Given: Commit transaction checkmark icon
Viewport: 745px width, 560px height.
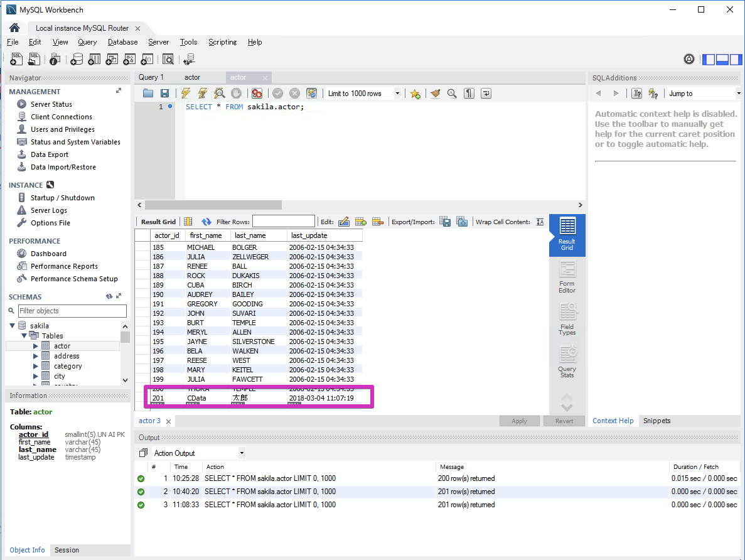Looking at the screenshot, I should point(278,93).
